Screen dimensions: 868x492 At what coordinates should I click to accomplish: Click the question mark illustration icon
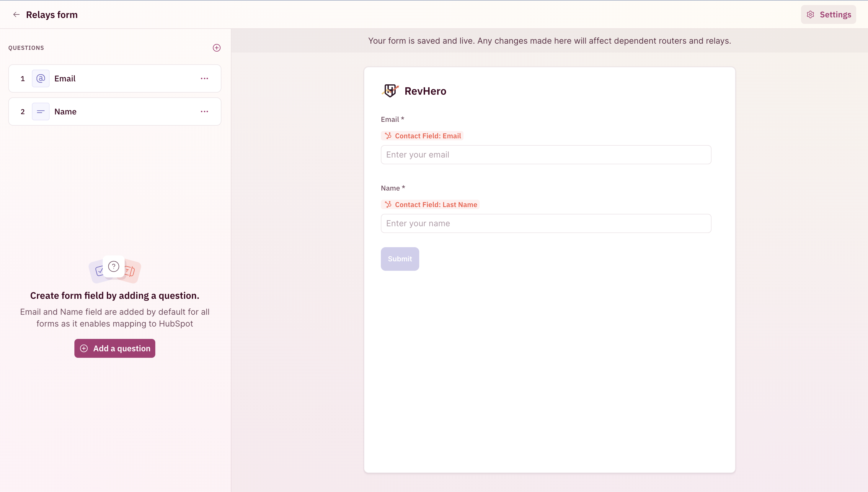(x=114, y=267)
